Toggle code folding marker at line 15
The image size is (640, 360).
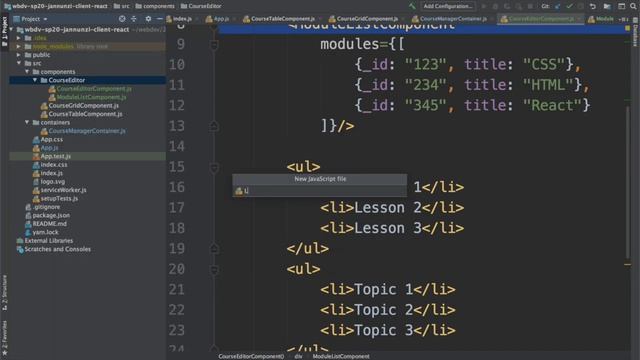click(x=214, y=167)
